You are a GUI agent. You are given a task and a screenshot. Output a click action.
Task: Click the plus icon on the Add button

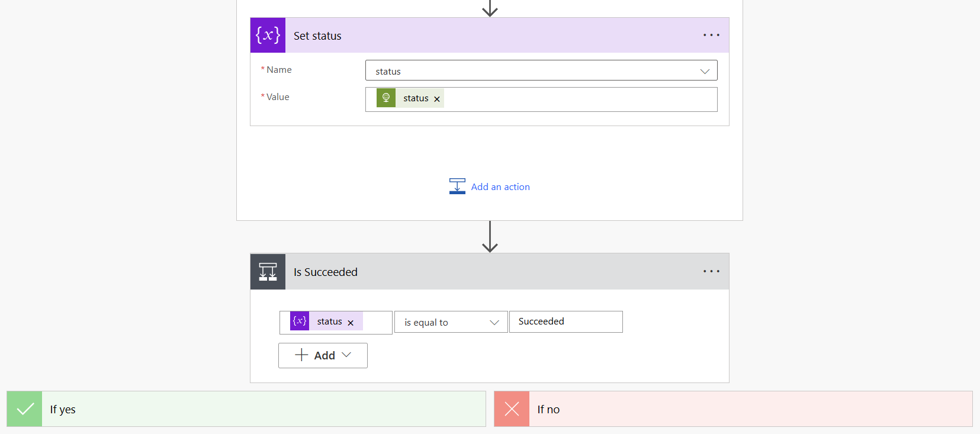coord(301,355)
